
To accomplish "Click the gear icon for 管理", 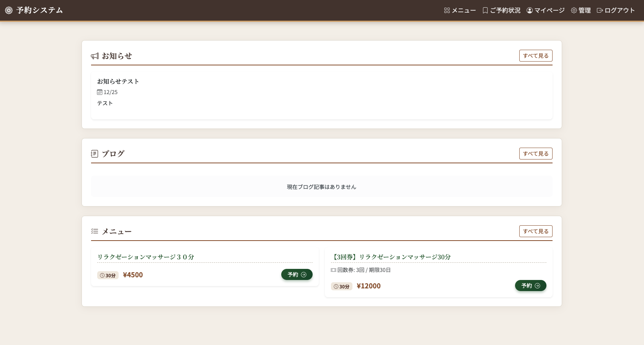I will (x=574, y=10).
